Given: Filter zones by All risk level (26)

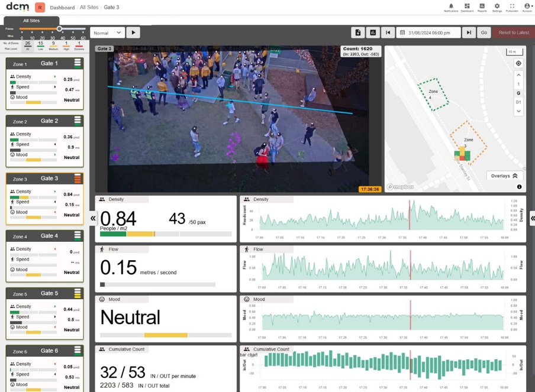Looking at the screenshot, I should tap(28, 46).
